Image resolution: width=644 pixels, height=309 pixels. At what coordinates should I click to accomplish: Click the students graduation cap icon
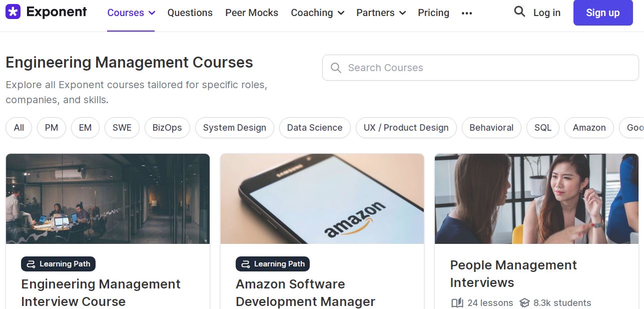pos(524,303)
